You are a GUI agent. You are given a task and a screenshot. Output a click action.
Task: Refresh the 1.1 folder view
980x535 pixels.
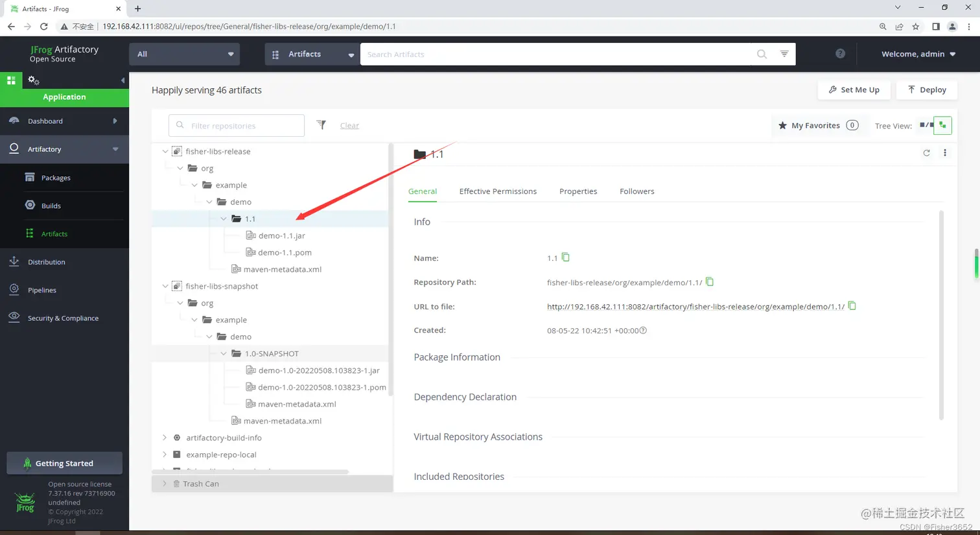click(926, 153)
